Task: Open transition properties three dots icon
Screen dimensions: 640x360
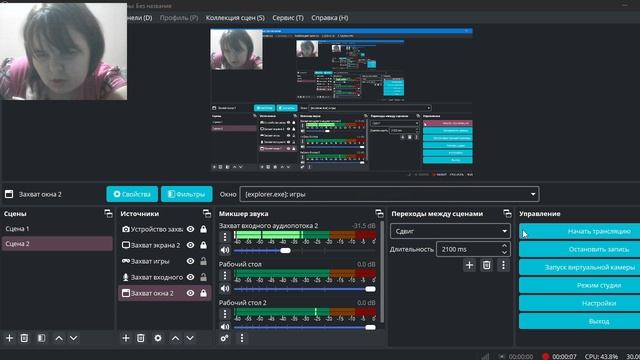Action: tap(503, 265)
